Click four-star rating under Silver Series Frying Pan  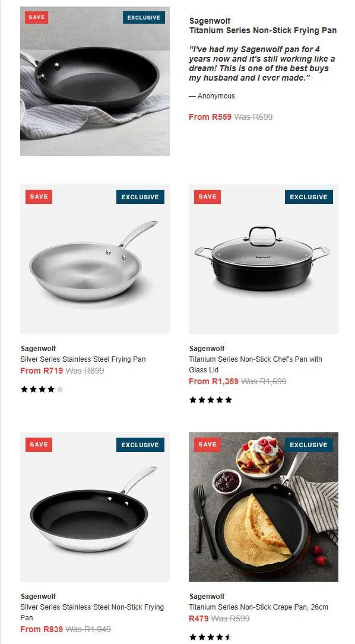click(42, 390)
